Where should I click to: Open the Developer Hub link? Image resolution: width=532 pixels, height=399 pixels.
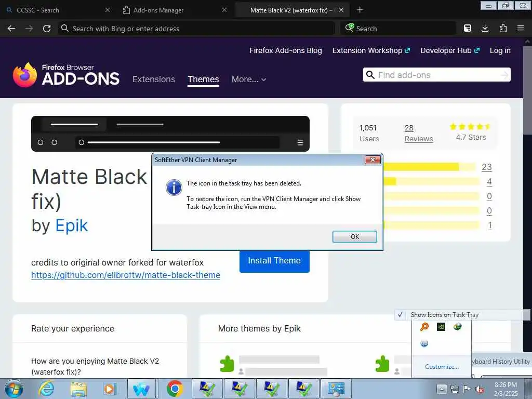click(x=450, y=50)
